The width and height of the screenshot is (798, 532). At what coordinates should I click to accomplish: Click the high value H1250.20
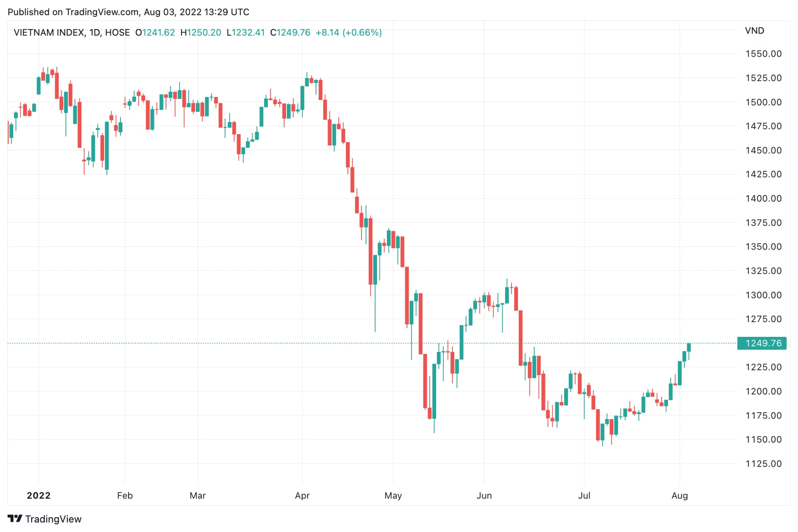[201, 33]
